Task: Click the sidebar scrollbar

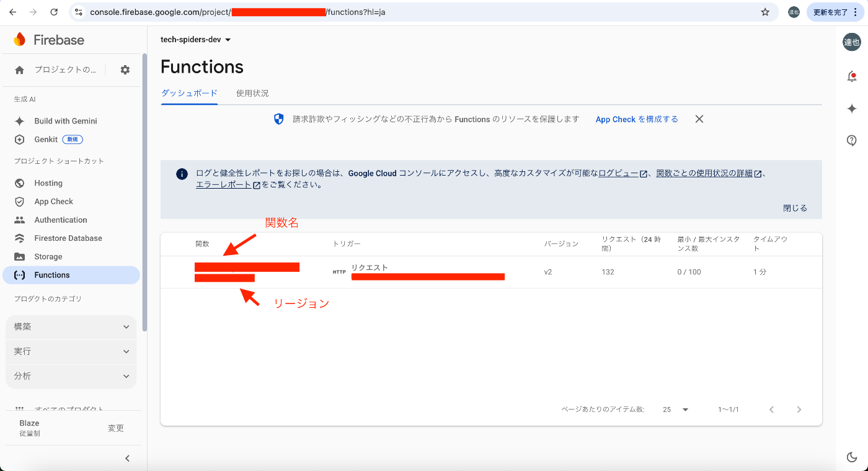Action: (144, 192)
